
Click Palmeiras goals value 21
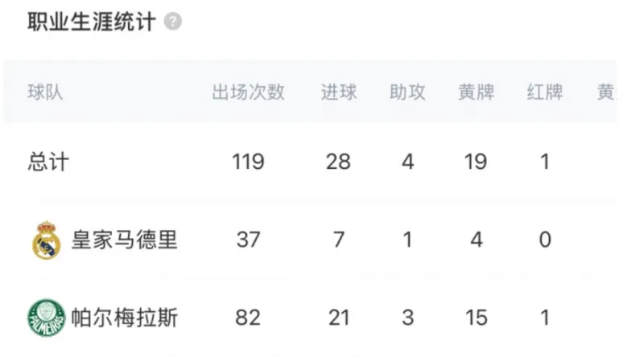coord(339,318)
